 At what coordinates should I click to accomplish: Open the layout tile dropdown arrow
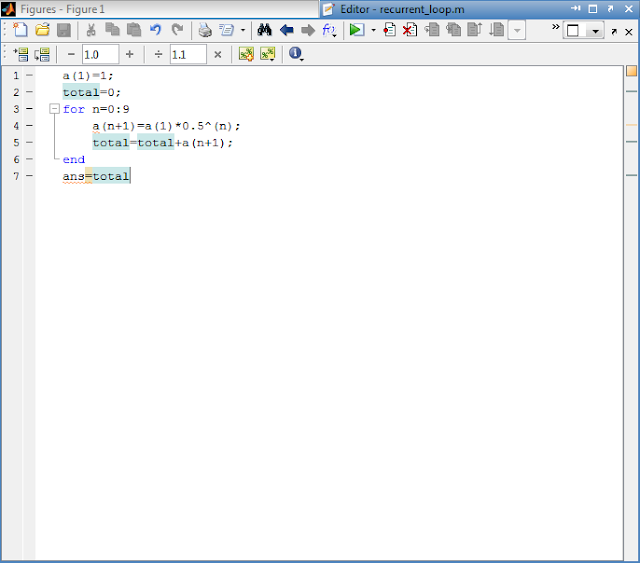pos(596,31)
